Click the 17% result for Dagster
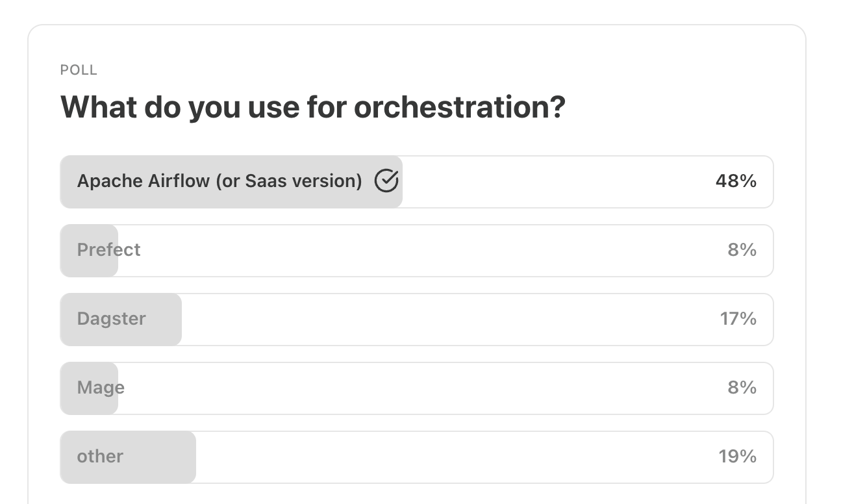The width and height of the screenshot is (865, 504). [738, 319]
